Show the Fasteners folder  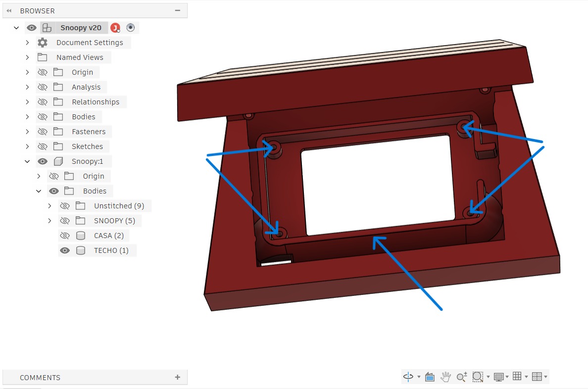(x=43, y=132)
